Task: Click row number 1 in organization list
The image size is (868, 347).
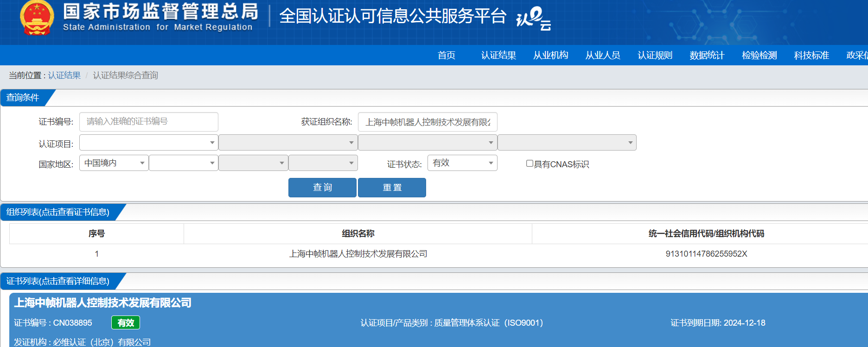Action: point(96,254)
